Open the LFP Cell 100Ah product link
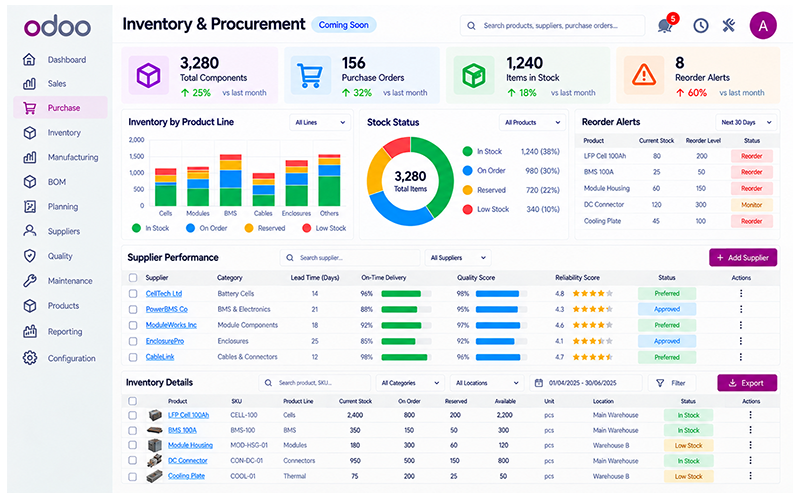Screen dimensions: 800x498 point(188,415)
